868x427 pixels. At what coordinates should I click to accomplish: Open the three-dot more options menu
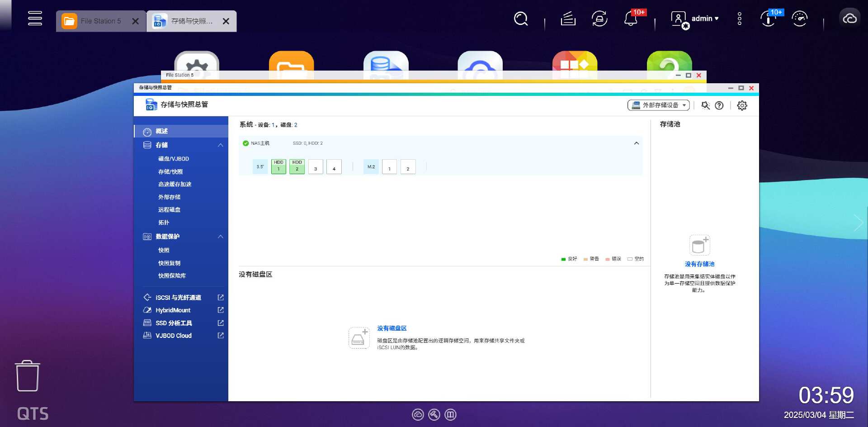[x=740, y=19]
